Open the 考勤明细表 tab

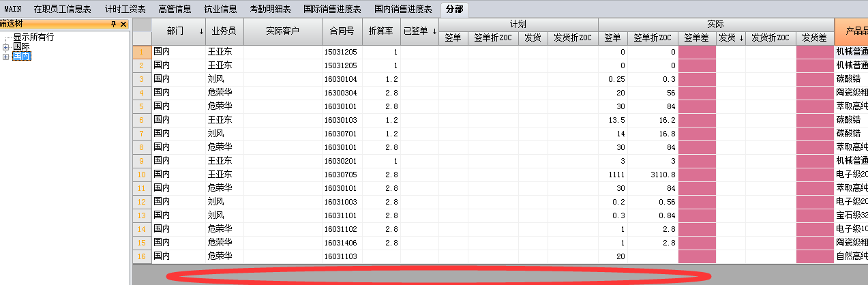(x=270, y=9)
